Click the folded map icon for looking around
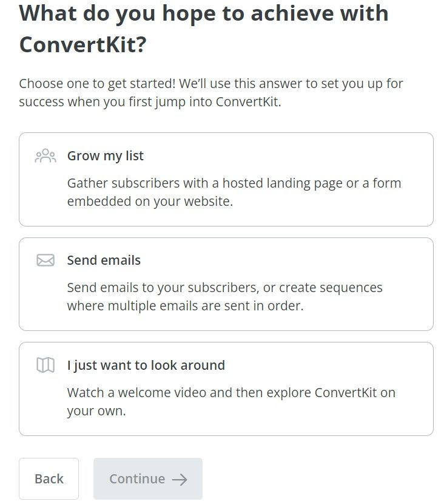This screenshot has width=444, height=504. coord(45,365)
